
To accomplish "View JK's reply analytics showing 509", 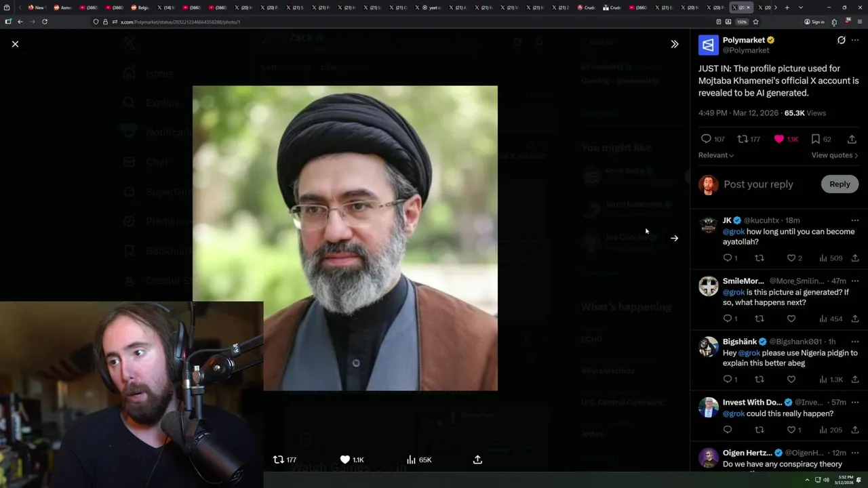I will click(830, 258).
